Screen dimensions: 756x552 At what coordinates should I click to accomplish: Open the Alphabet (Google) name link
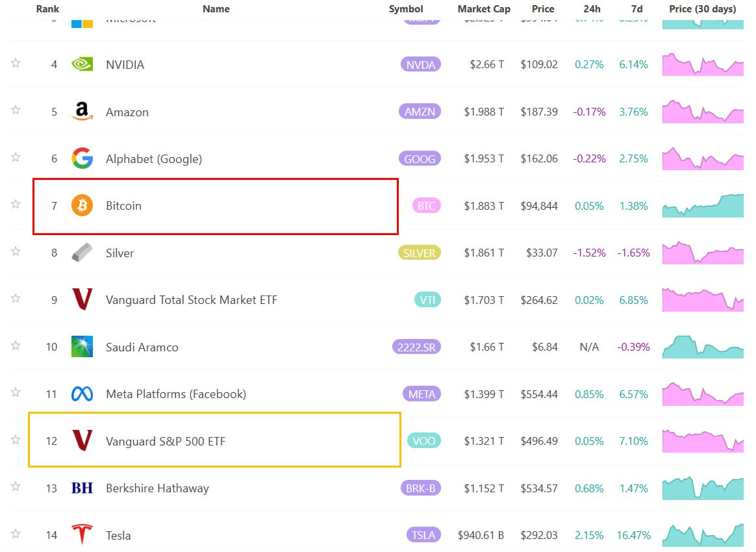coord(154,159)
